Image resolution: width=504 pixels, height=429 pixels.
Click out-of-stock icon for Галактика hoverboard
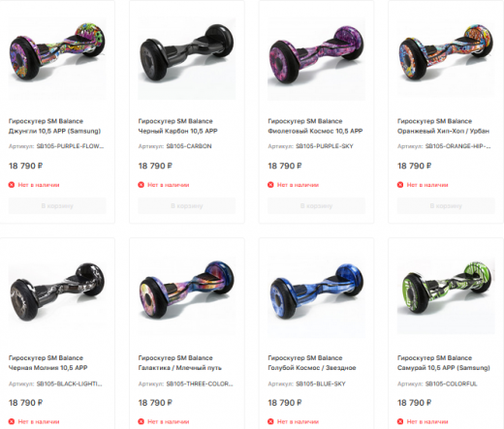click(x=142, y=421)
